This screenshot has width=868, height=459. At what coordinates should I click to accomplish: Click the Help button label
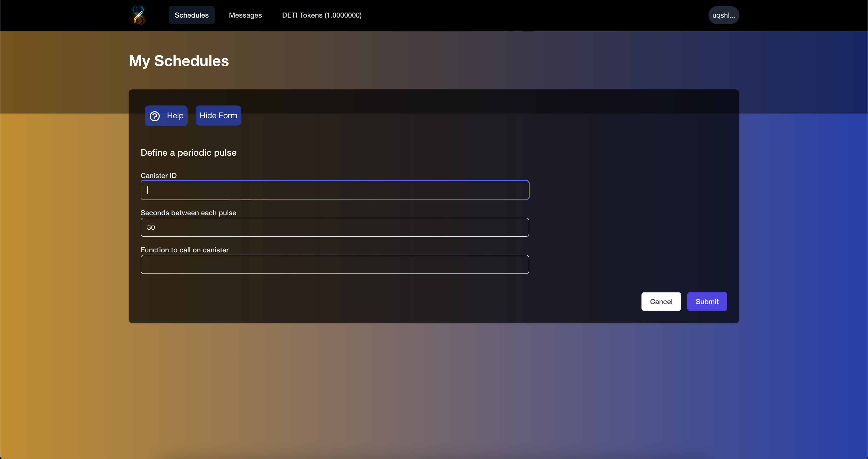pyautogui.click(x=175, y=116)
